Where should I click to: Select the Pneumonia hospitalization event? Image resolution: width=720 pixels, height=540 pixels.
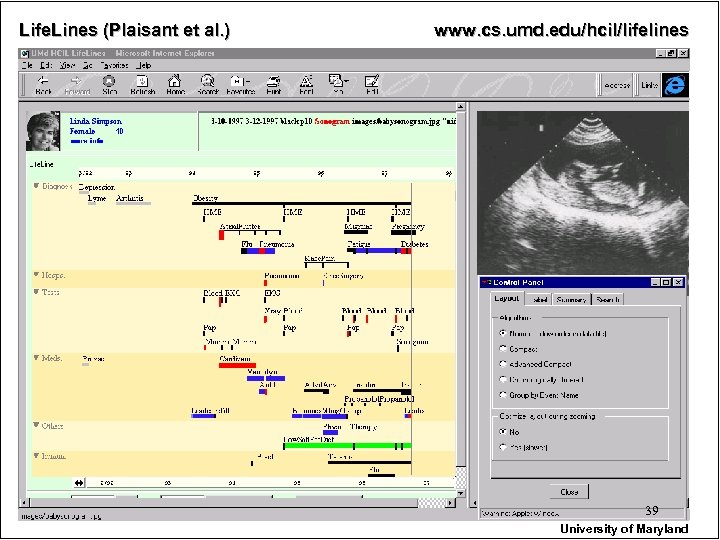click(x=281, y=276)
